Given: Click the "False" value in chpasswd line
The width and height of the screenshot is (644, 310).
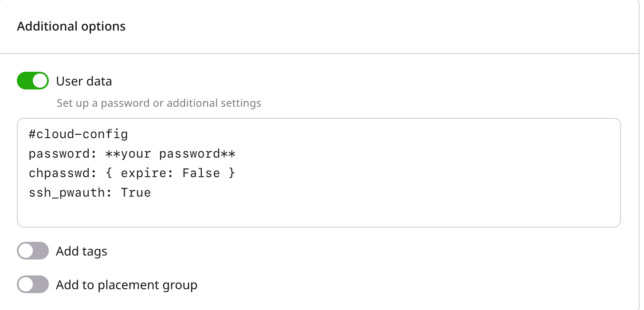Looking at the screenshot, I should 201,173.
